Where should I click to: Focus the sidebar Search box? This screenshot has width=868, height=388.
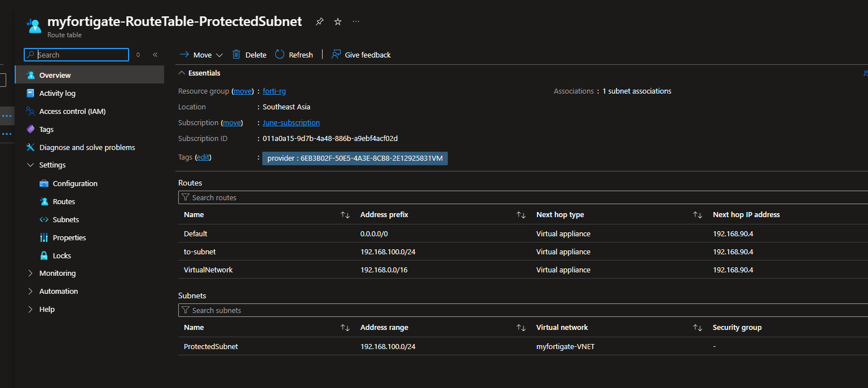click(x=76, y=55)
